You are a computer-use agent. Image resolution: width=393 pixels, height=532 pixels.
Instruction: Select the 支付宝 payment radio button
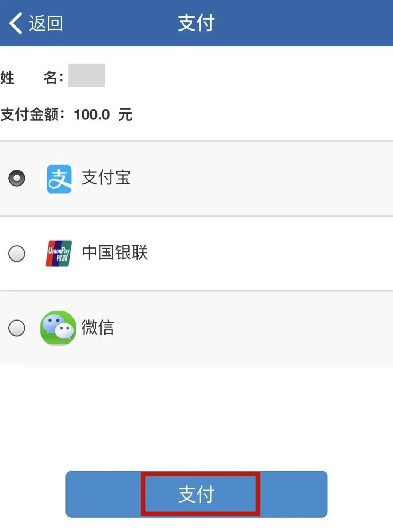(x=16, y=178)
